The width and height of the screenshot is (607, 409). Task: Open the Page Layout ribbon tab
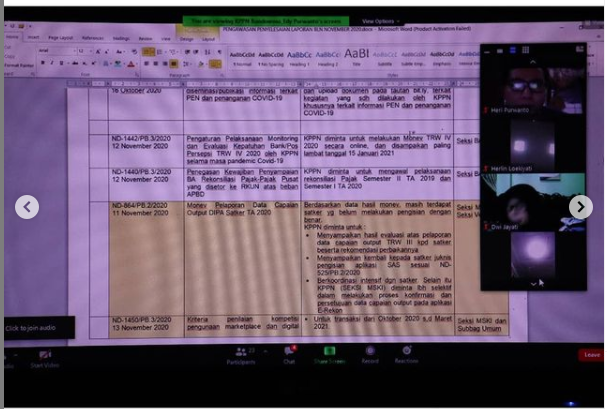click(61, 38)
